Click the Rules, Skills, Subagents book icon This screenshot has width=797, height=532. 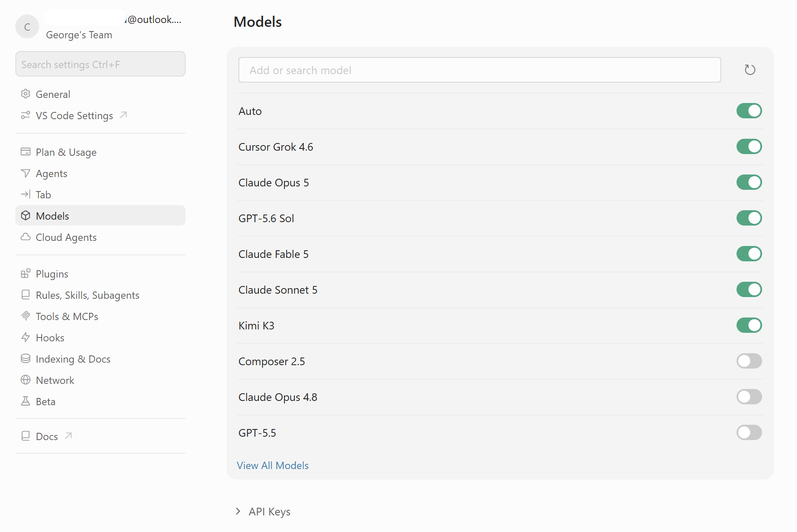[x=26, y=295]
